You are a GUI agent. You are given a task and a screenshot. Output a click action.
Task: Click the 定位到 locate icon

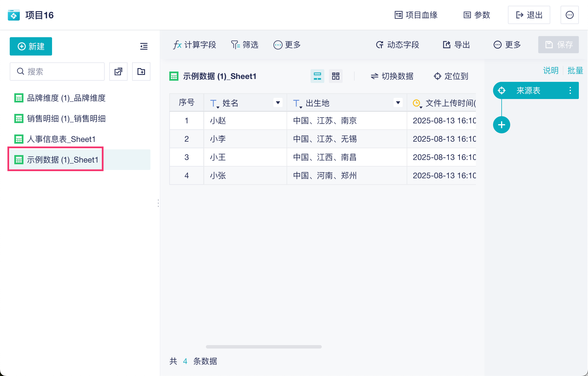[438, 76]
